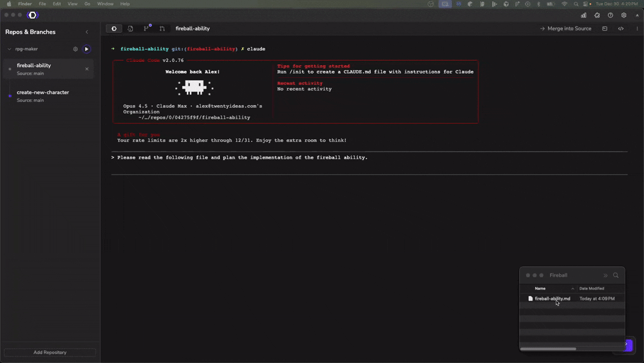Switch to the branch tab with blue dot
The height and width of the screenshot is (363, 644).
(x=146, y=28)
